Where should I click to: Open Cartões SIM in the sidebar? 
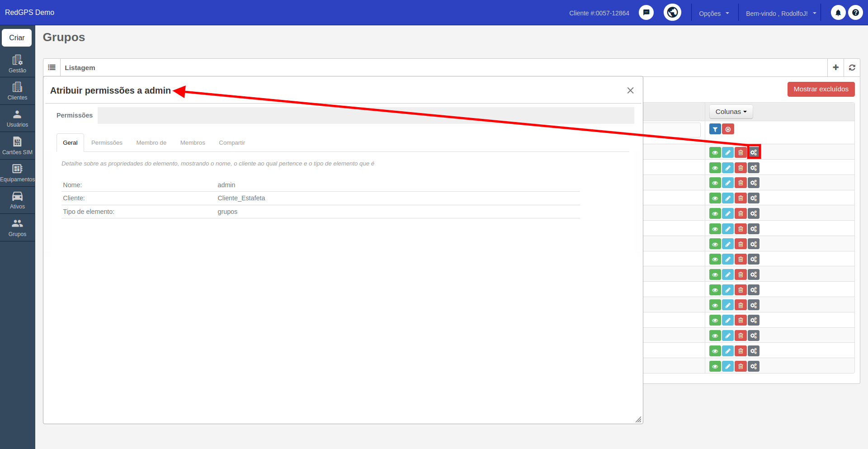tap(17, 146)
